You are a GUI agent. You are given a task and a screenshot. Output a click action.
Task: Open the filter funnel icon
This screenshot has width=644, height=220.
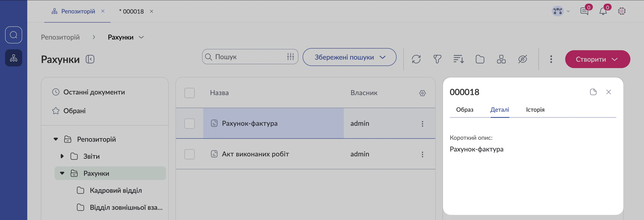(x=437, y=59)
